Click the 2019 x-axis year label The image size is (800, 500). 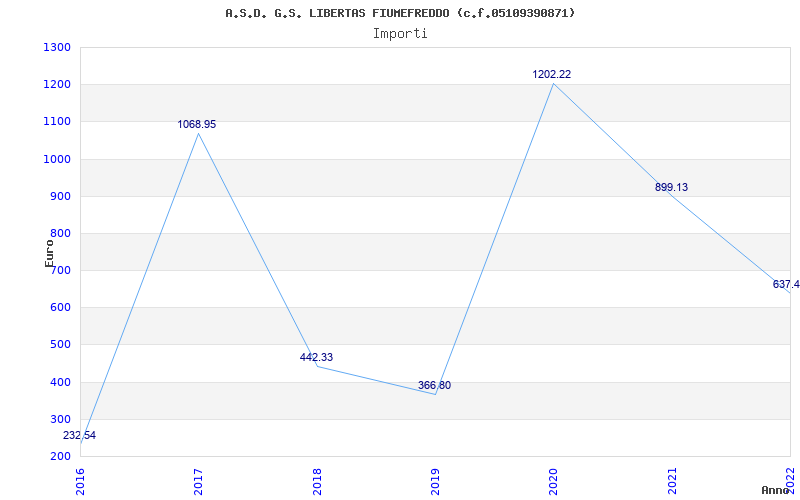[x=435, y=481]
